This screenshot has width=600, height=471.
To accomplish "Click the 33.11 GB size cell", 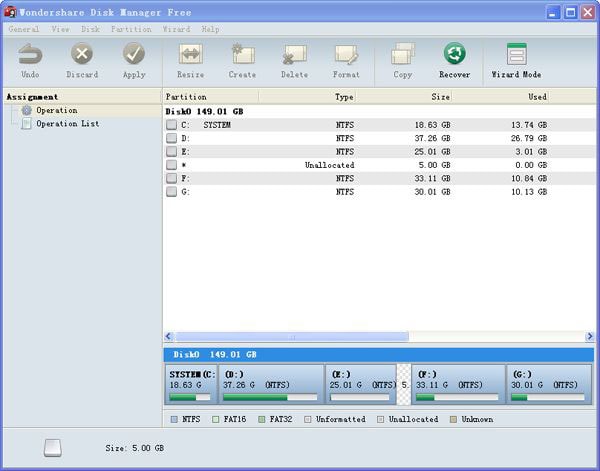I will 432,178.
